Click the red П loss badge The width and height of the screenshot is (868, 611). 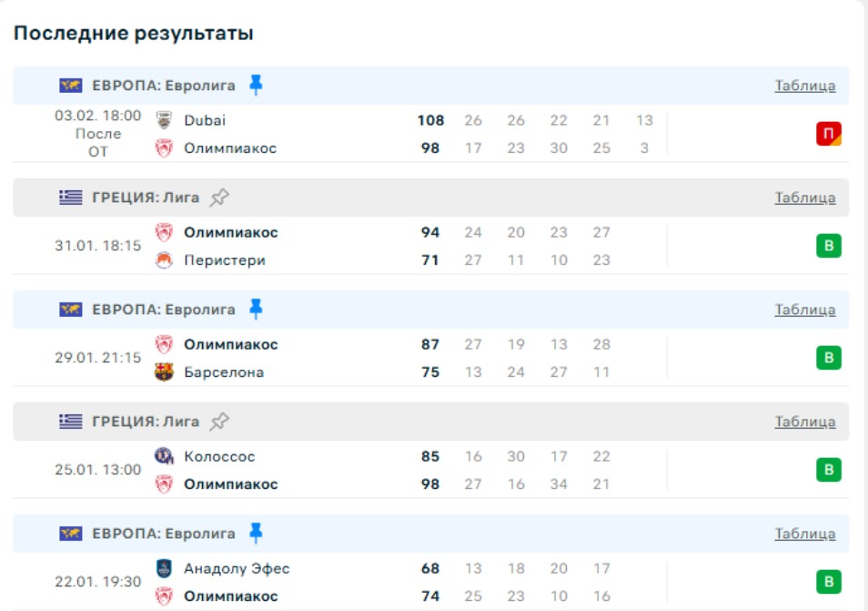[x=828, y=134]
